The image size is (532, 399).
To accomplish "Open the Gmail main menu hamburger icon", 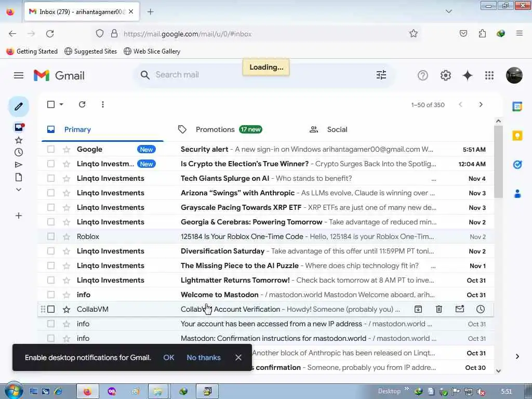I will tap(19, 75).
